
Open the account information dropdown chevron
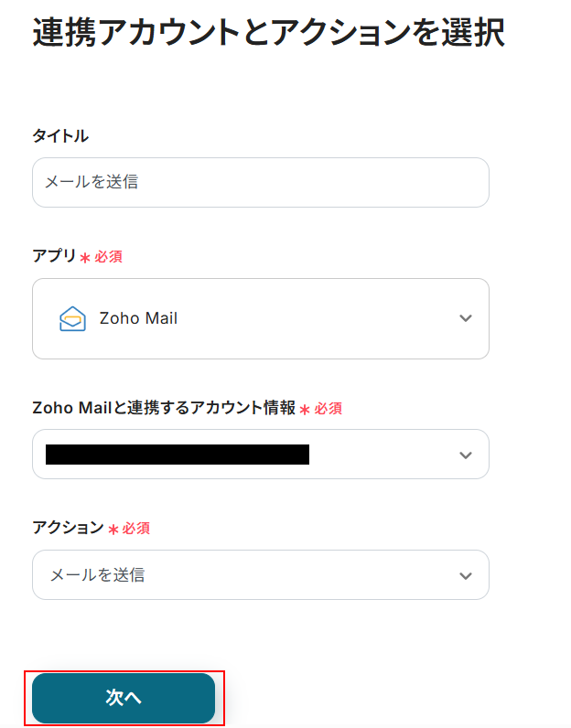[466, 455]
